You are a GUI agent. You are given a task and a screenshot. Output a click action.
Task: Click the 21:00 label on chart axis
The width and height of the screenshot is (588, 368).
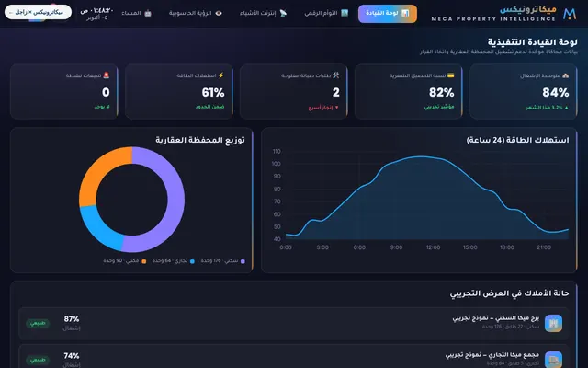click(544, 247)
